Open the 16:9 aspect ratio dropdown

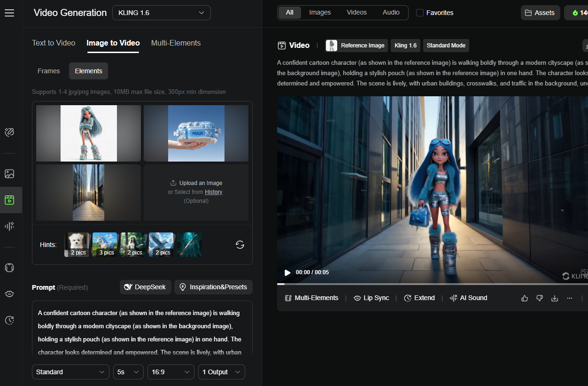click(x=171, y=372)
